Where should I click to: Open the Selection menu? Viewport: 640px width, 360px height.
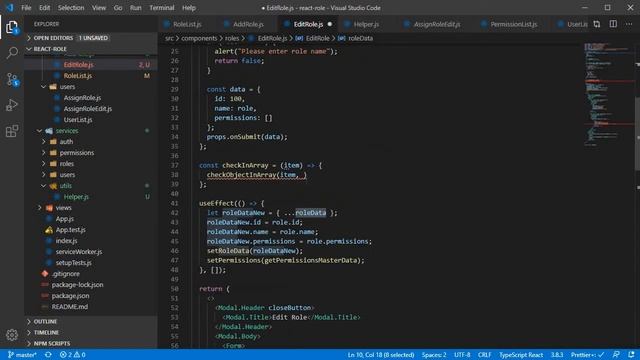pos(71,8)
